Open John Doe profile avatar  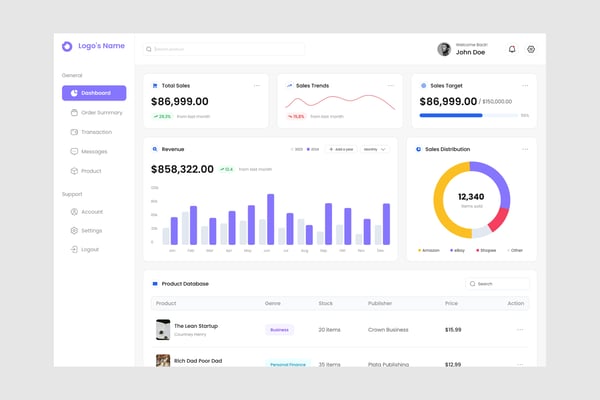click(x=444, y=49)
